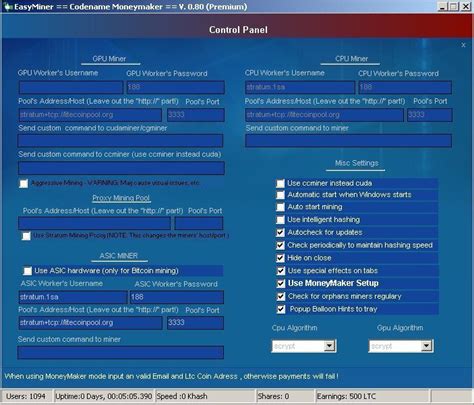Toggle Check periodically to maintain hashing speed
This screenshot has width=474, height=405.
pos(281,245)
